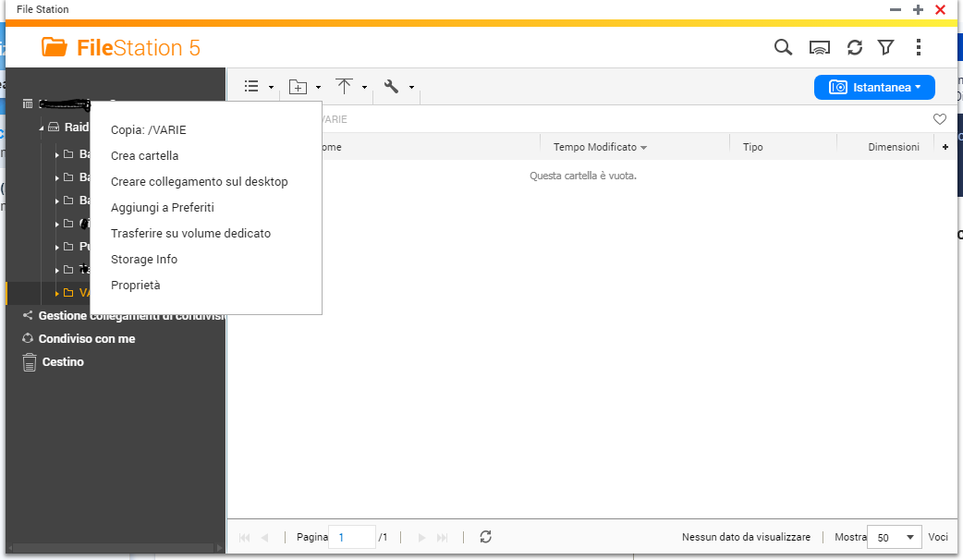Viewport: 963px width, 560px height.
Task: Open the Istantanea snapshot dropdown
Action: point(874,87)
